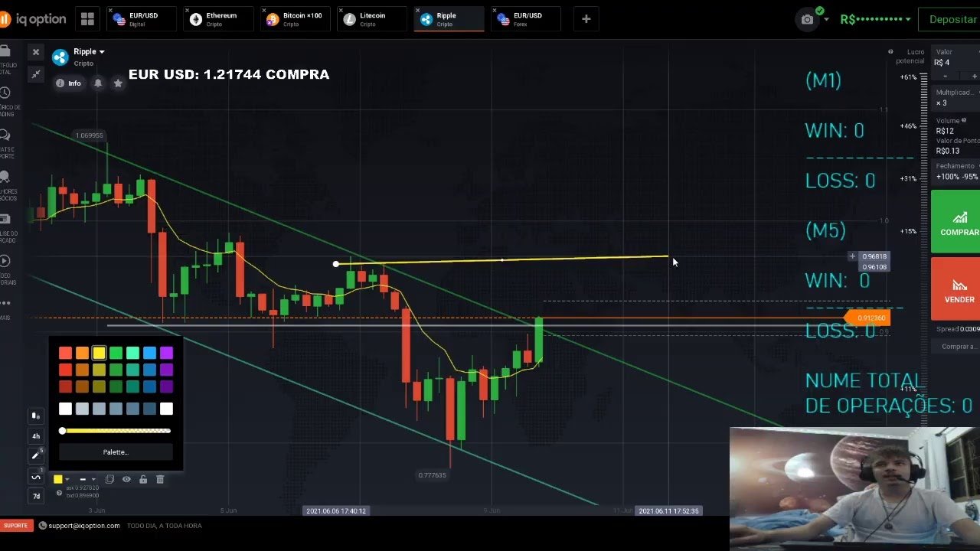Click the chart expand arrows icon
The width and height of the screenshot is (980, 551).
point(35,73)
